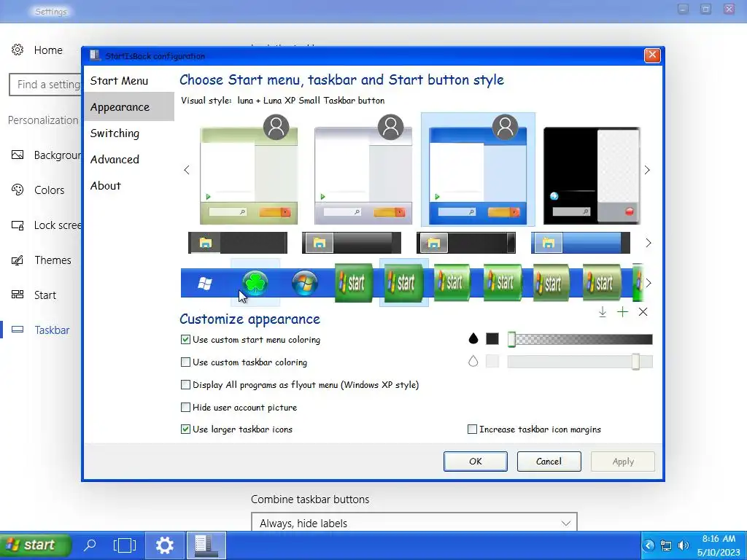Download more start button styles arrow icon
The width and height of the screenshot is (747, 560).
point(602,312)
